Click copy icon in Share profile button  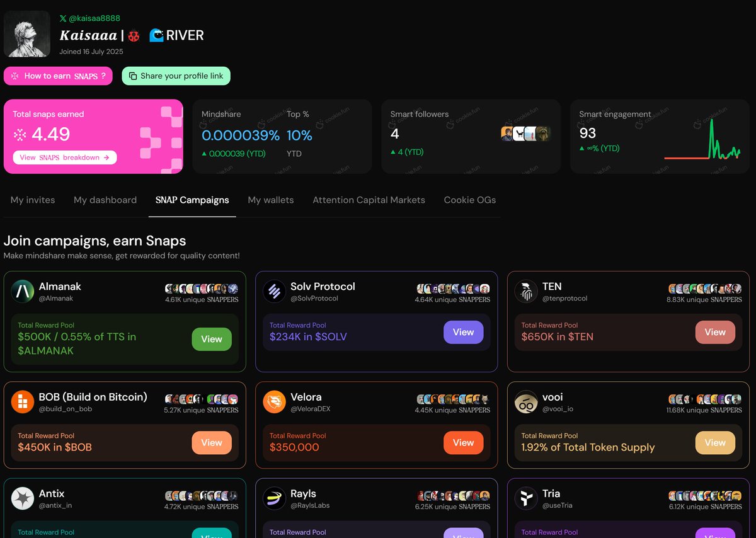pyautogui.click(x=133, y=76)
